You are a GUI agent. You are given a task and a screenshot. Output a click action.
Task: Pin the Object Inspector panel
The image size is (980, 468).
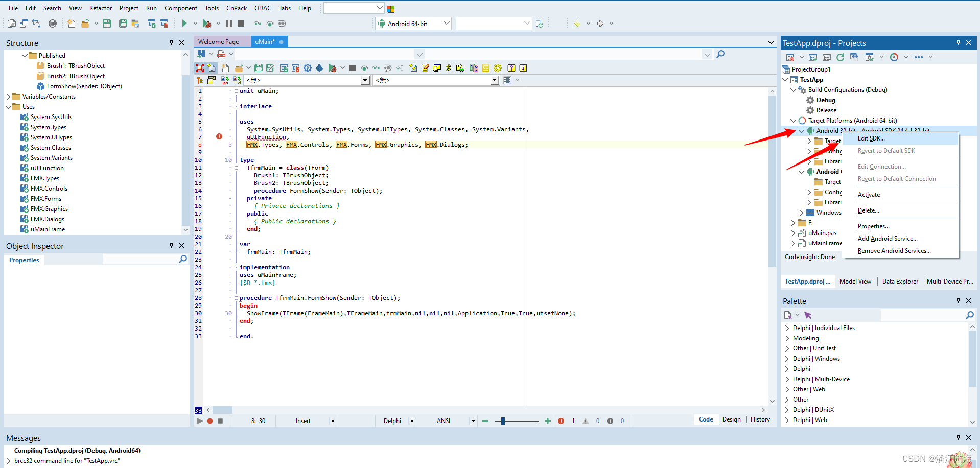click(171, 246)
